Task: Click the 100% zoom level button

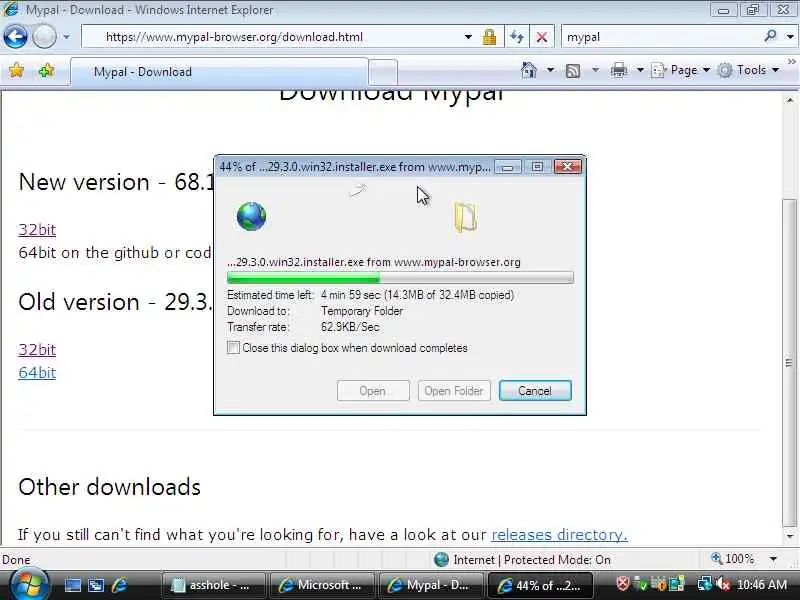Action: coord(733,559)
